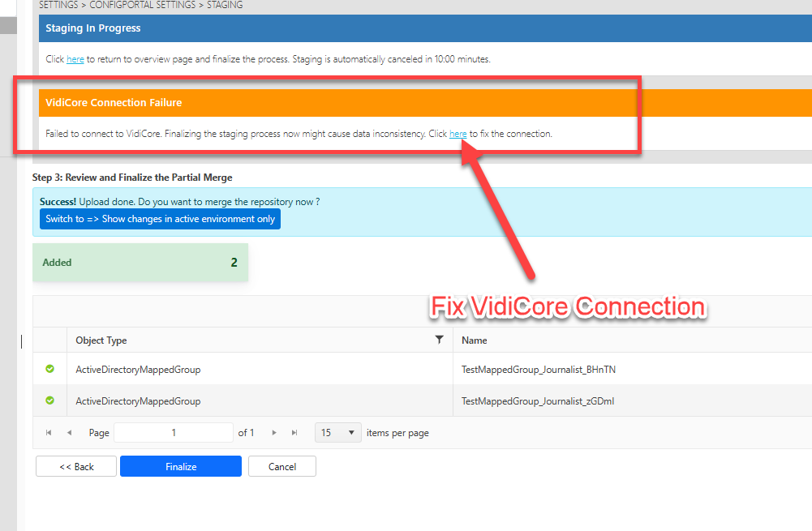The width and height of the screenshot is (812, 531).
Task: Go to the first page of results
Action: (x=49, y=433)
